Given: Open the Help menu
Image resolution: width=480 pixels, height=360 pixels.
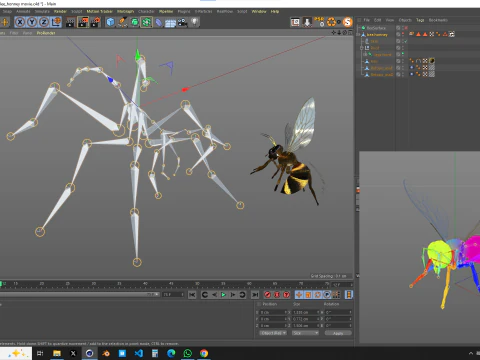Looking at the screenshot, I should pyautogui.click(x=275, y=12).
